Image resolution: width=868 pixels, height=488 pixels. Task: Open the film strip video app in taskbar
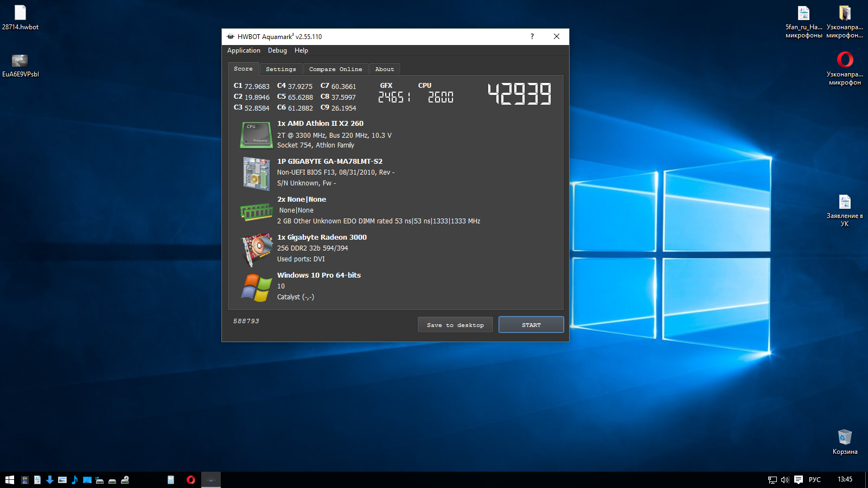click(25, 480)
